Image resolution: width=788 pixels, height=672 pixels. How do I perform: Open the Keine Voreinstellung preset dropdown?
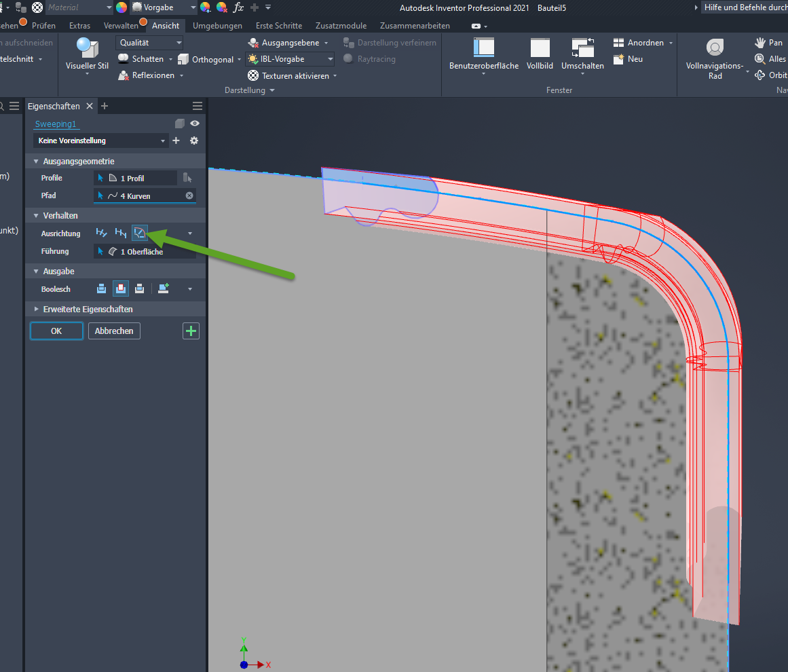100,141
